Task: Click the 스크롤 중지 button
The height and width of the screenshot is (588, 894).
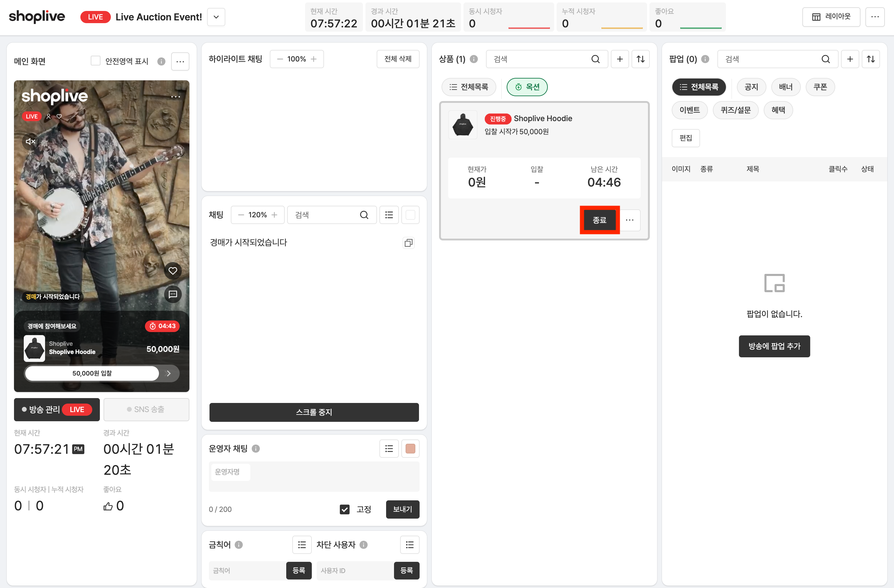Action: [x=314, y=412]
